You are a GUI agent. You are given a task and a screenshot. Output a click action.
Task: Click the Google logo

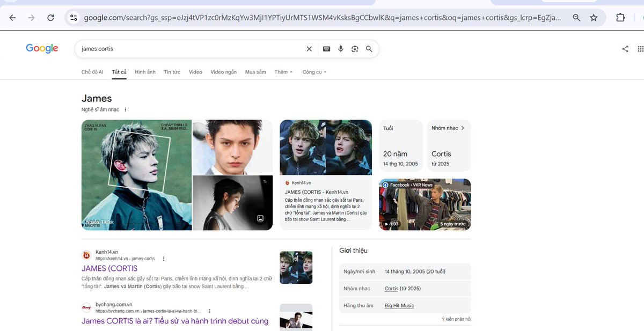point(42,49)
